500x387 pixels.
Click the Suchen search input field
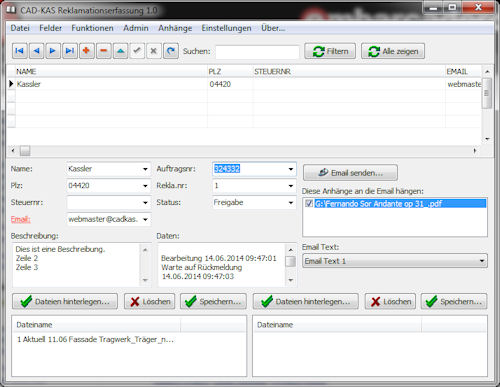point(257,52)
